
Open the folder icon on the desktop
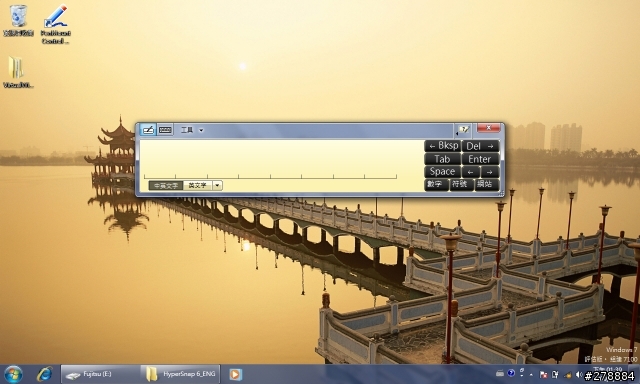pyautogui.click(x=18, y=72)
